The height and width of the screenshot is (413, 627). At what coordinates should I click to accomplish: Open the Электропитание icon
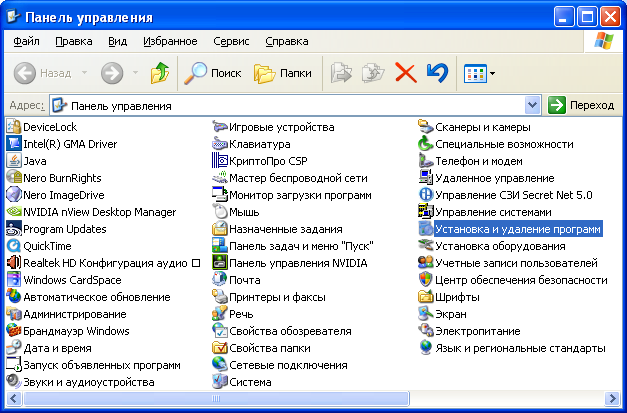point(425,331)
